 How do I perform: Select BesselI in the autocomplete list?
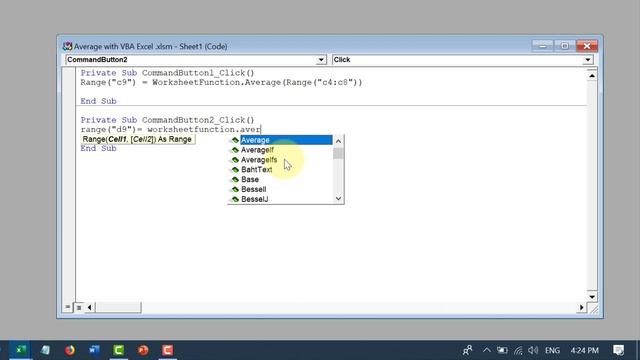pos(253,189)
